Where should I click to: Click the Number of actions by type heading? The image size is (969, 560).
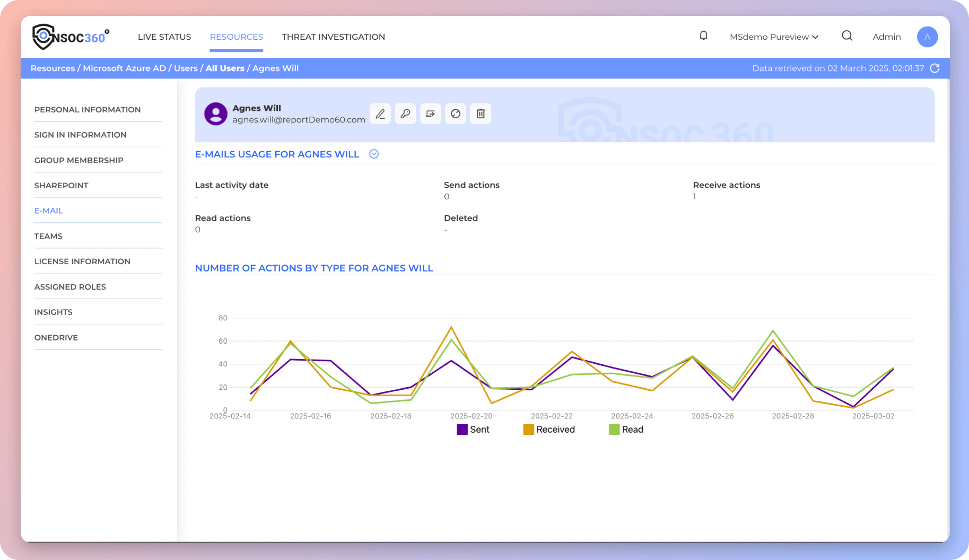coord(314,268)
